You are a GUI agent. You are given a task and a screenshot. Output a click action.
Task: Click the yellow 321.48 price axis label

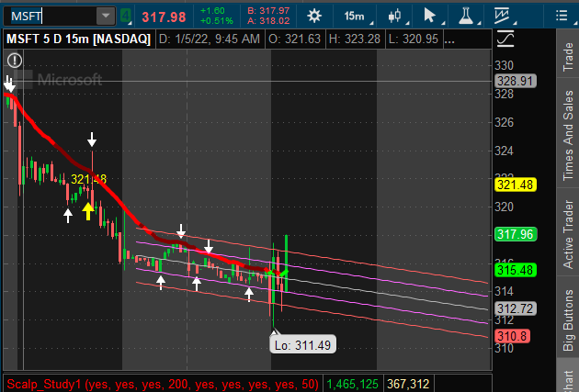tap(515, 185)
